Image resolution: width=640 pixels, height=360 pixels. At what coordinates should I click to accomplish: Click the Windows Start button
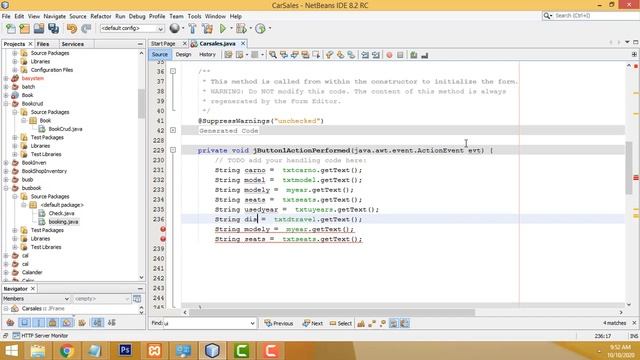pos(11,351)
